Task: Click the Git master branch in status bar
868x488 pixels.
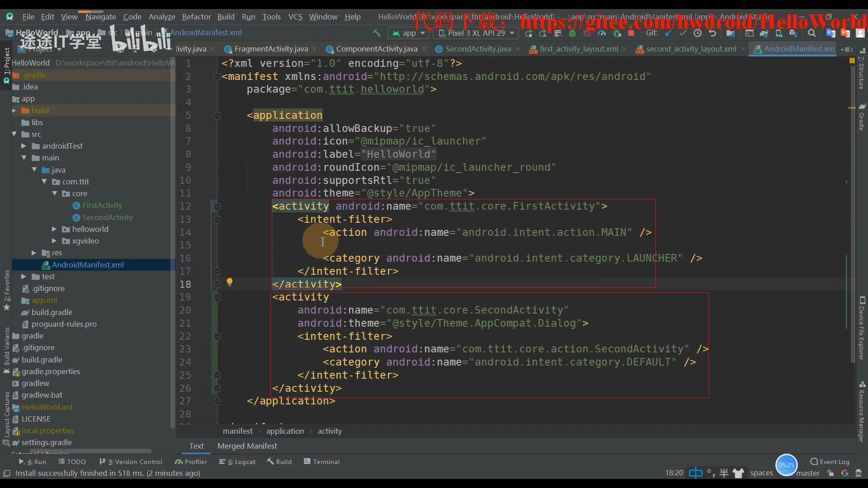Action: [x=807, y=473]
